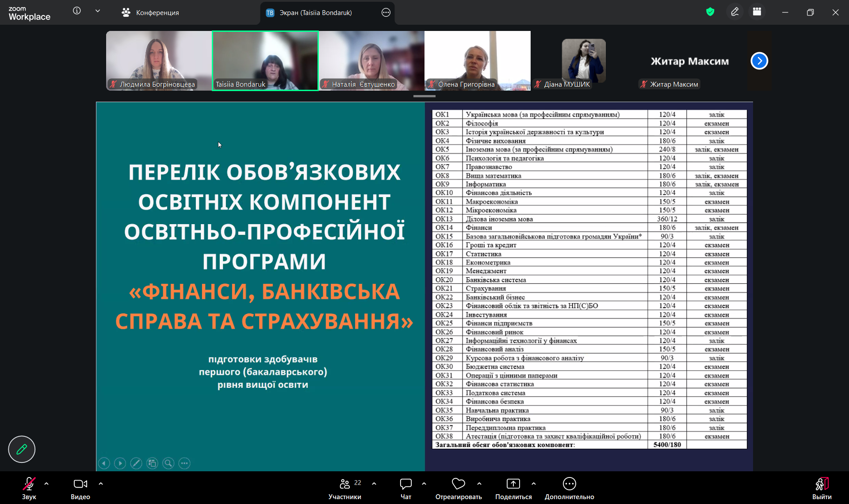
Task: Unmute microphone with the Звук button
Action: tap(29, 488)
